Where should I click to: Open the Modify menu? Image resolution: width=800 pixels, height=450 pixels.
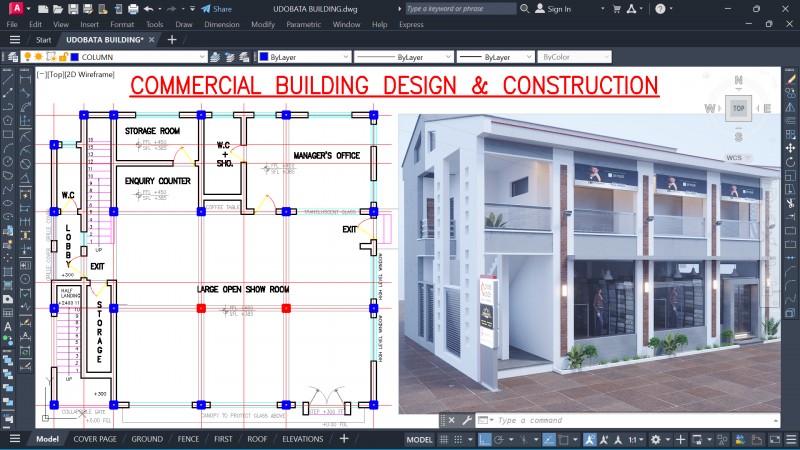pos(263,24)
